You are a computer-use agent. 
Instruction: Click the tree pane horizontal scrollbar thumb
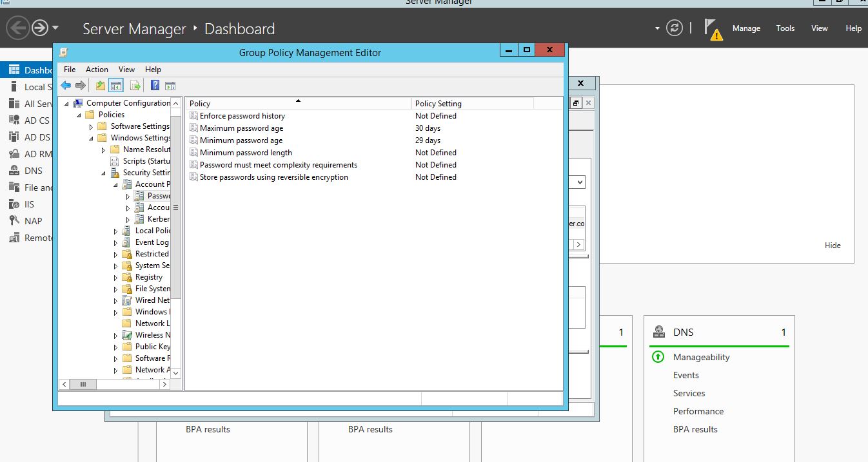pos(83,384)
